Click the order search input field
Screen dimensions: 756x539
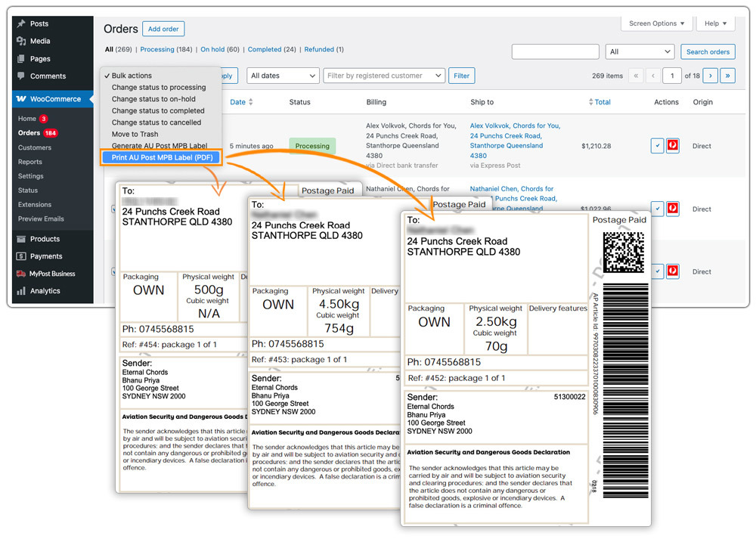[x=555, y=51]
